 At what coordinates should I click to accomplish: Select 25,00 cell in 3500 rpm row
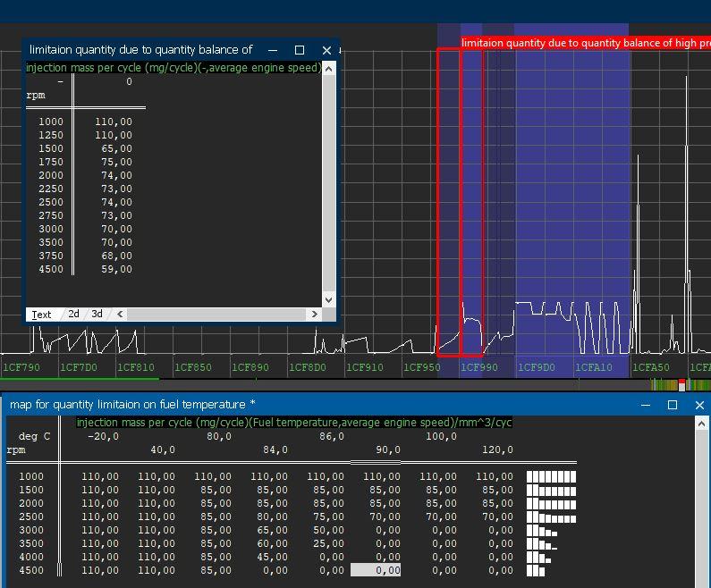point(328,543)
